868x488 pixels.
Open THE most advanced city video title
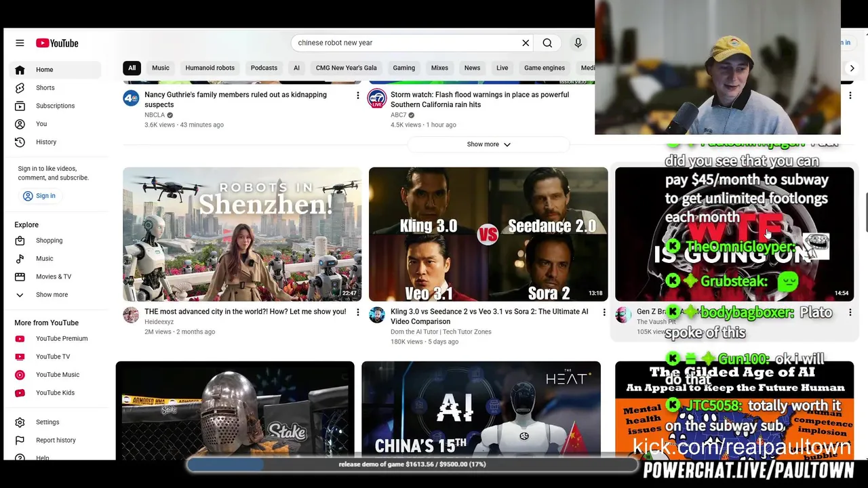point(245,312)
